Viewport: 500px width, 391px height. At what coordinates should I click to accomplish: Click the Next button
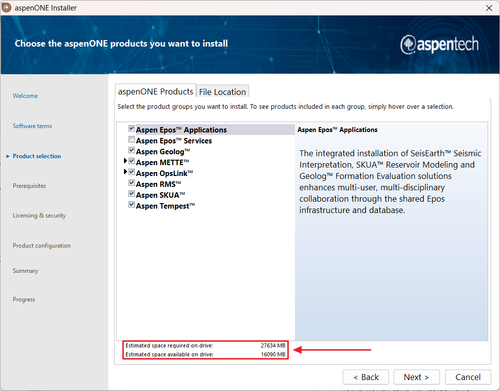pos(416,377)
